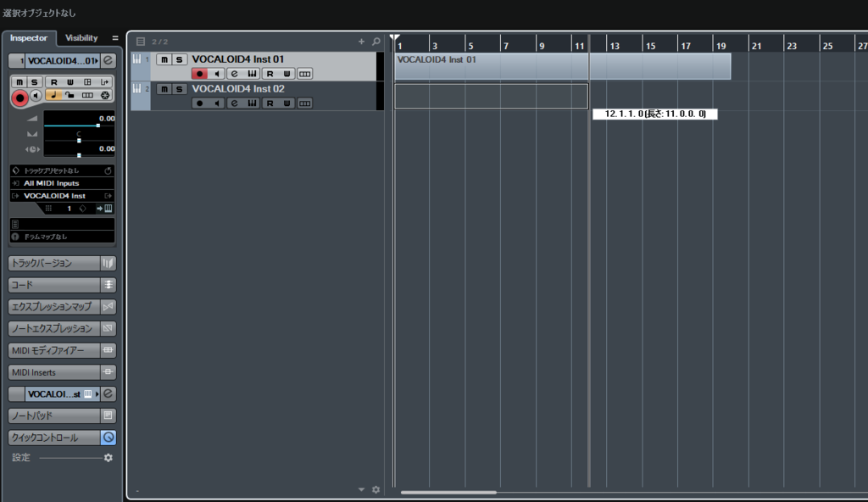The image size is (868, 502).
Task: Toggle Read automation in the Inspector
Action: (54, 82)
